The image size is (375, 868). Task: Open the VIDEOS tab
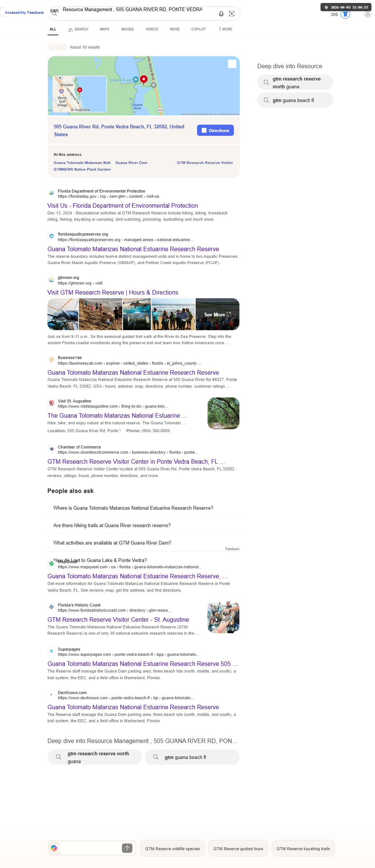coord(152,29)
